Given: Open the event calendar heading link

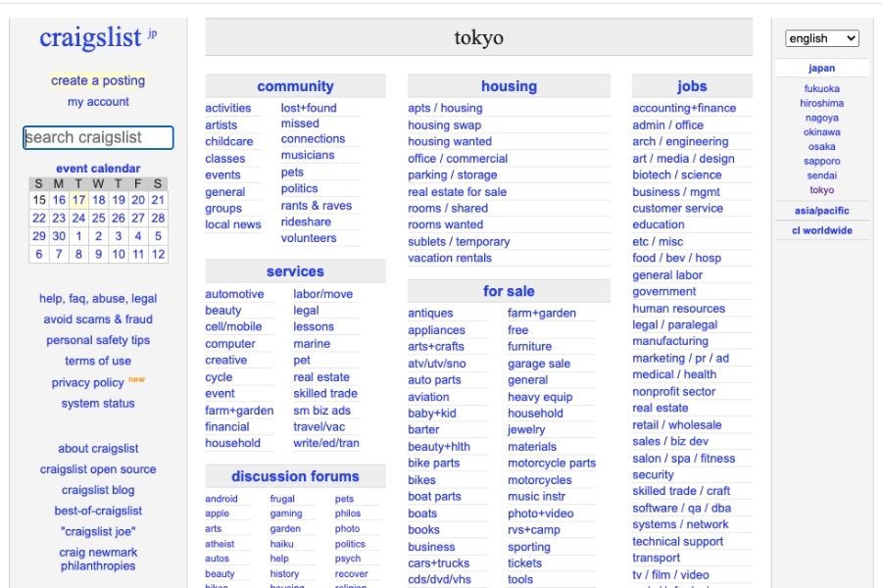Looking at the screenshot, I should (98, 169).
